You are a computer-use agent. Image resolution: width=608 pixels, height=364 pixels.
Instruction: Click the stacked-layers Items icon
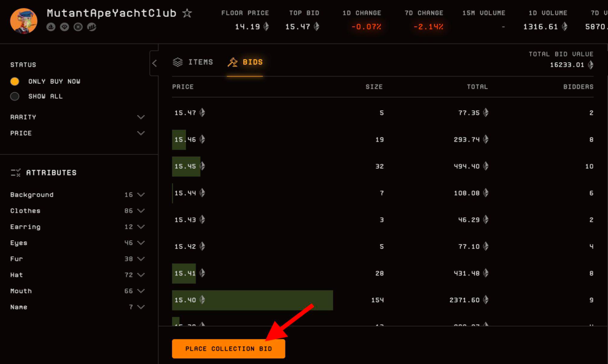pyautogui.click(x=178, y=62)
